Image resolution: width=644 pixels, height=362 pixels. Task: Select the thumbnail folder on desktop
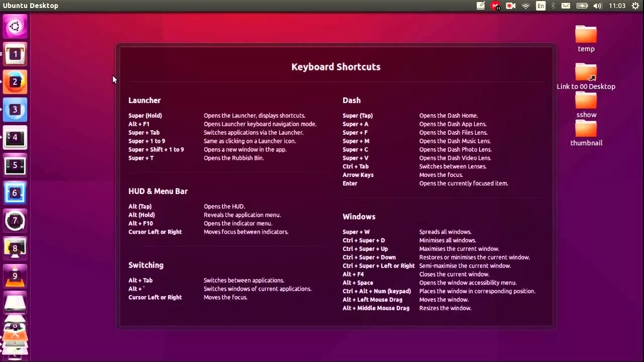pyautogui.click(x=586, y=133)
